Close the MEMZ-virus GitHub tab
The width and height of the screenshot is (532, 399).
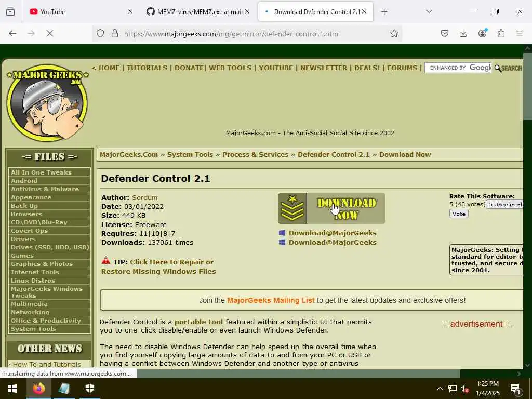click(x=247, y=11)
